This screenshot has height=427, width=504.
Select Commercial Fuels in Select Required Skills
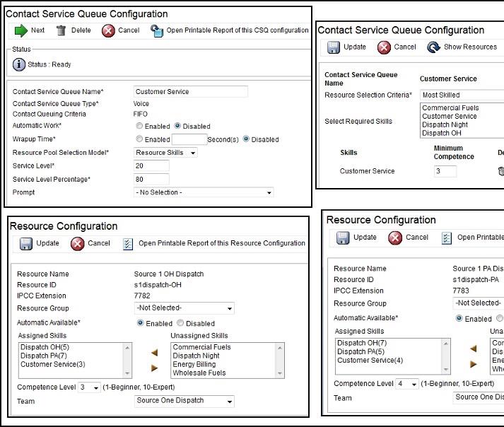450,107
